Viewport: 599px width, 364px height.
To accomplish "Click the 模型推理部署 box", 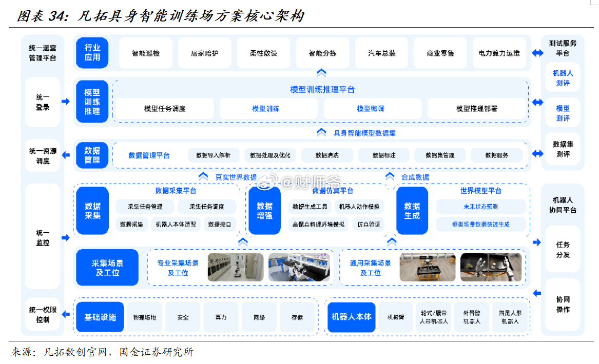I will point(477,109).
